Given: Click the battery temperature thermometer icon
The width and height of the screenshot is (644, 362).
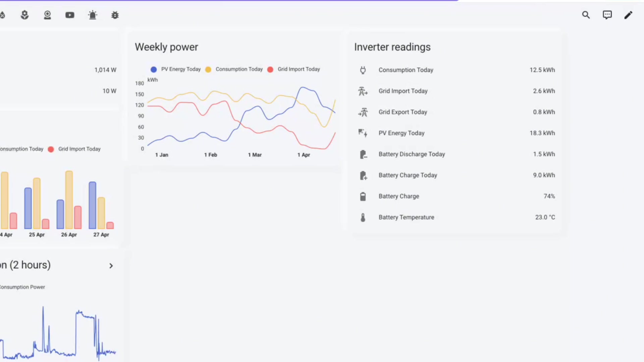Looking at the screenshot, I should pyautogui.click(x=363, y=217).
